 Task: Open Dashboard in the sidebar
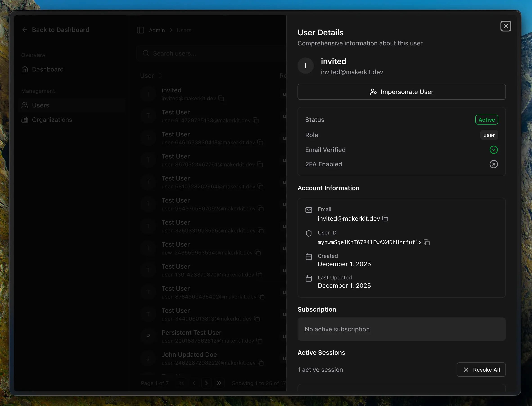point(48,69)
